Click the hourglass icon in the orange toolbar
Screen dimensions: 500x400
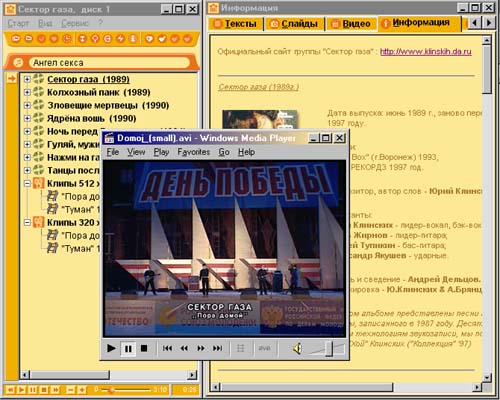82,39
